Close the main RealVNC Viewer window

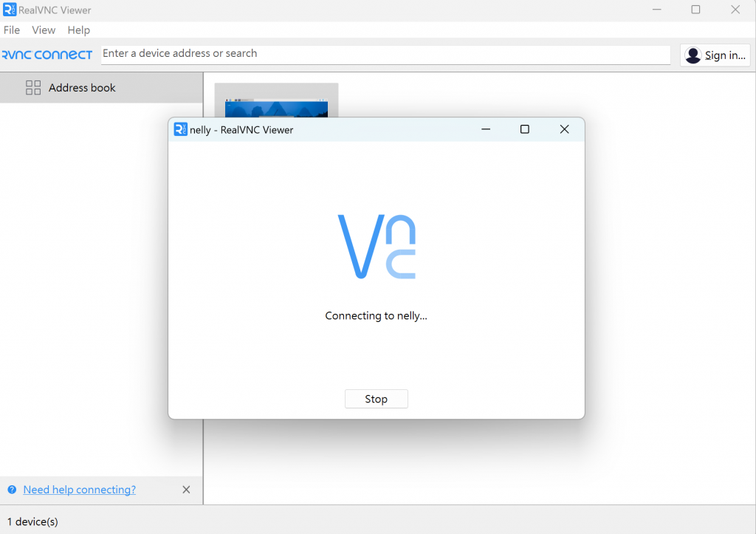[x=735, y=10]
